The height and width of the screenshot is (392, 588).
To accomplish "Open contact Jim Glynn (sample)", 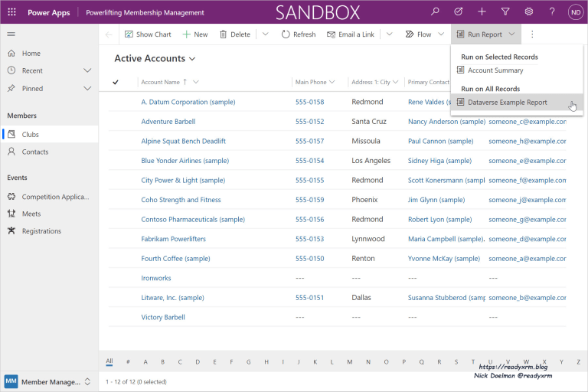I will tap(436, 200).
